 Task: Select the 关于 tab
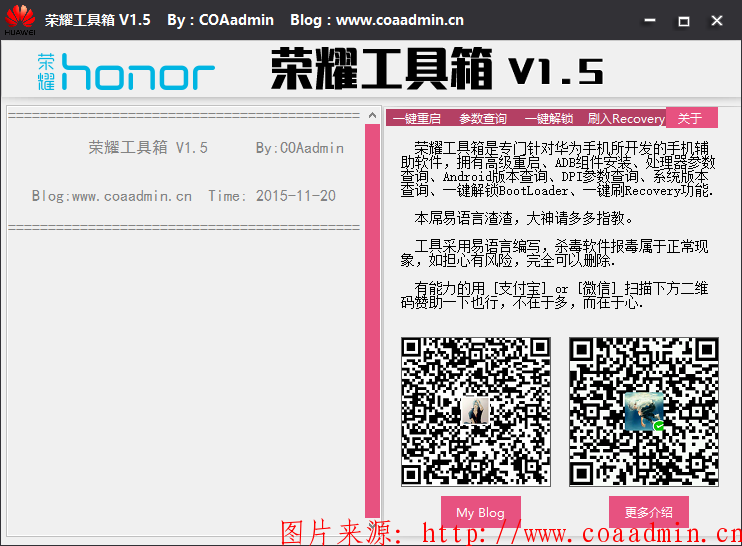coord(691,117)
